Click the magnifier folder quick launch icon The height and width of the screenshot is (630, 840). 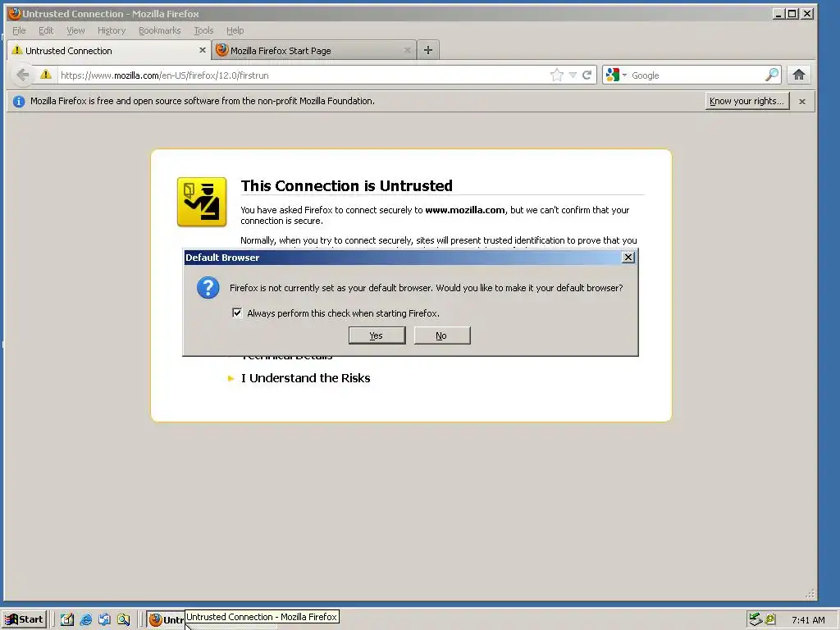124,619
